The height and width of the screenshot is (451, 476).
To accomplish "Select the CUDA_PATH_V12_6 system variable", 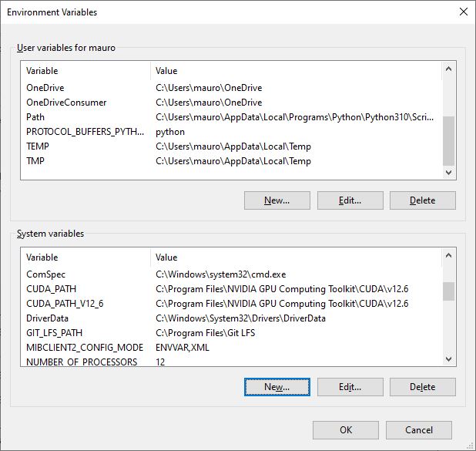I will 231,304.
